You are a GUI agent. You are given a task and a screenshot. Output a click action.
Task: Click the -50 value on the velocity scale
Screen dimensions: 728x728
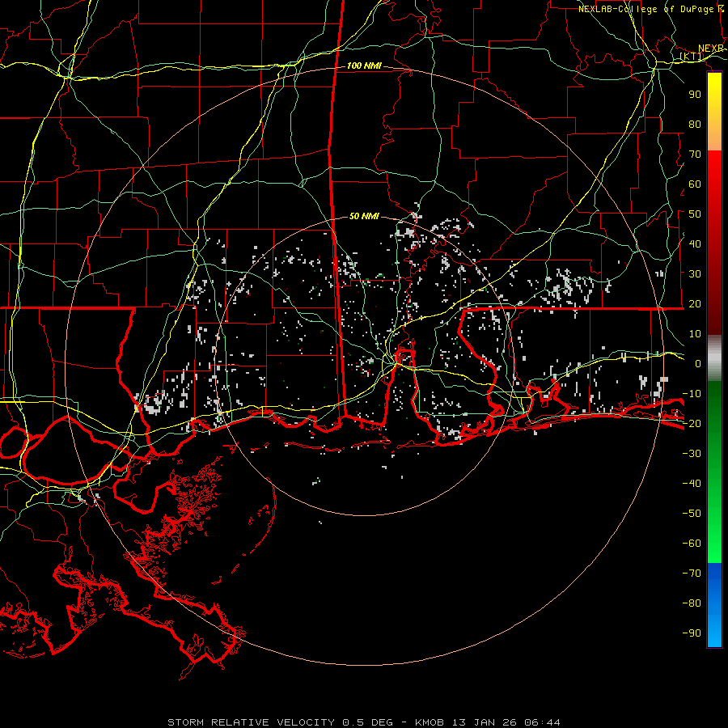[x=692, y=514]
